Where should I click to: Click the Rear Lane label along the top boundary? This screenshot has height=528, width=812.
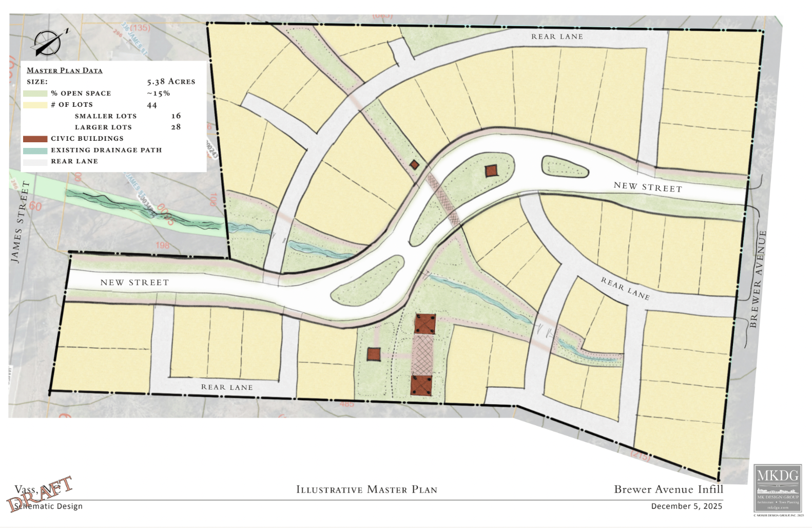click(x=557, y=36)
